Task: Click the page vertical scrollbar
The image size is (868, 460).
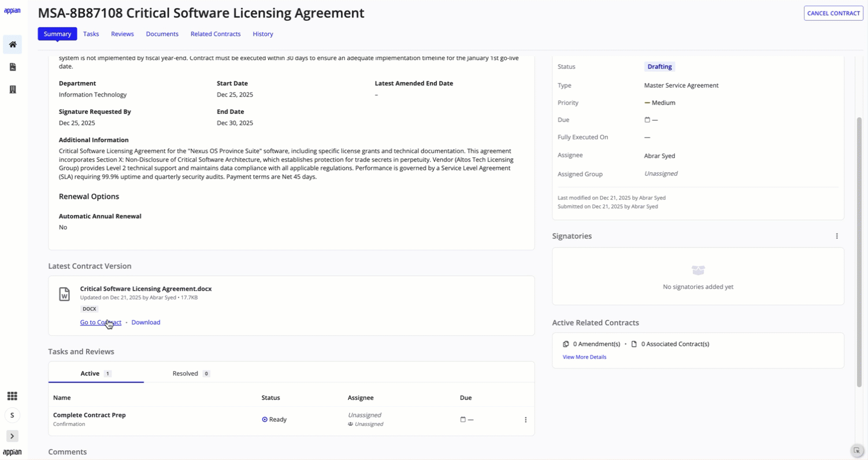Action: point(859,252)
